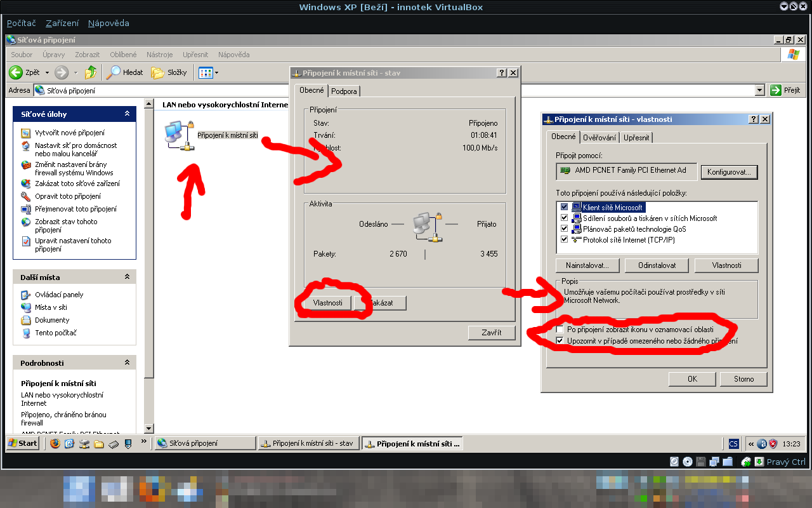Click the Konfigurovat button
This screenshot has height=508, width=812.
730,171
